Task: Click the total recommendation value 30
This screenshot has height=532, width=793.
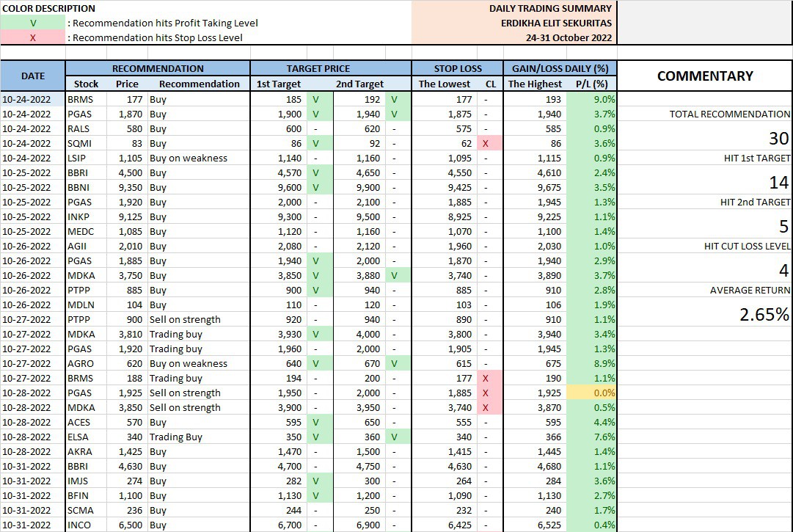Action: [778, 138]
